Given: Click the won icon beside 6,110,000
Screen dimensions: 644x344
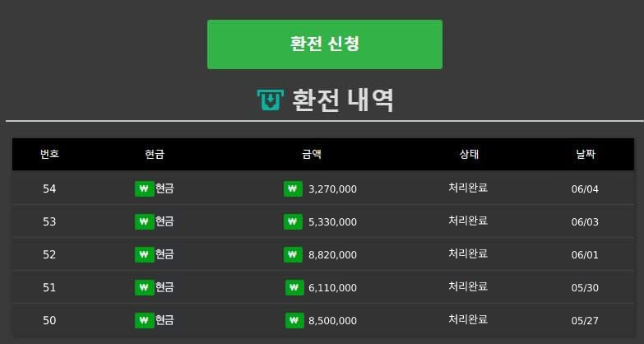Looking at the screenshot, I should (x=295, y=288).
